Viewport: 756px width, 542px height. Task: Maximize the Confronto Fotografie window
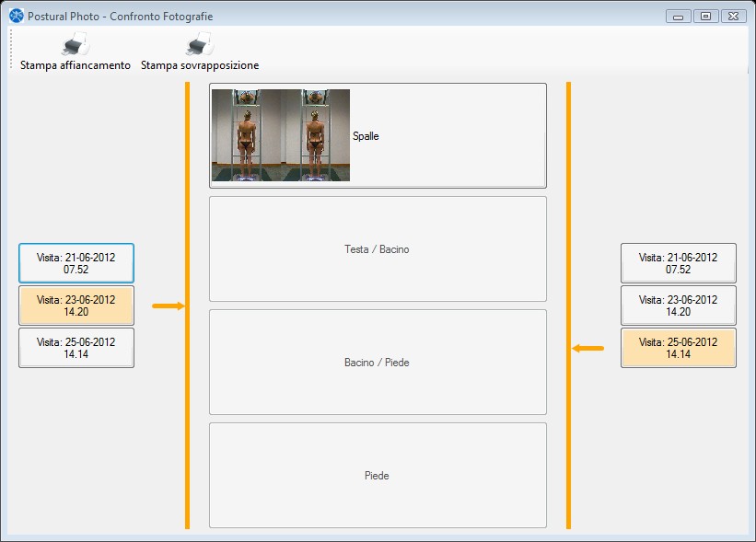(x=706, y=17)
